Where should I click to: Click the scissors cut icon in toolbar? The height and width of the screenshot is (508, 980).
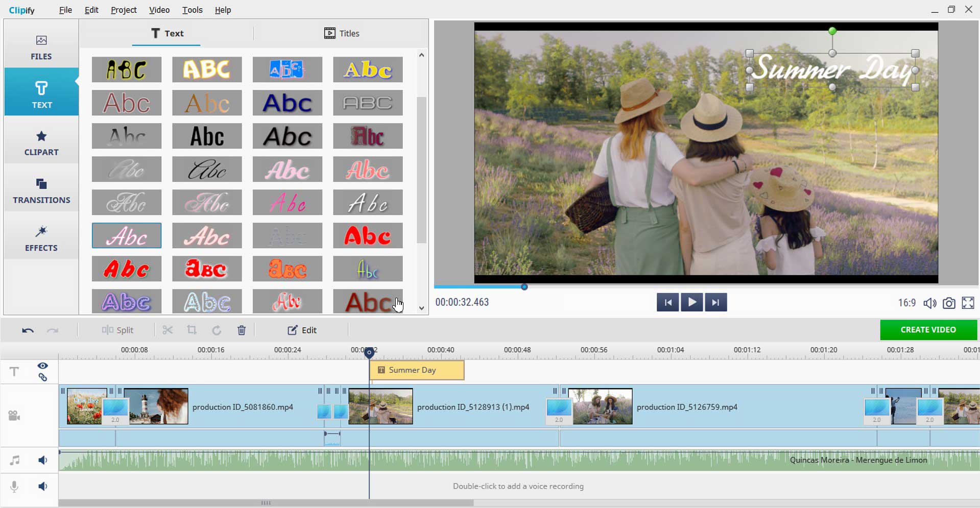[168, 330]
